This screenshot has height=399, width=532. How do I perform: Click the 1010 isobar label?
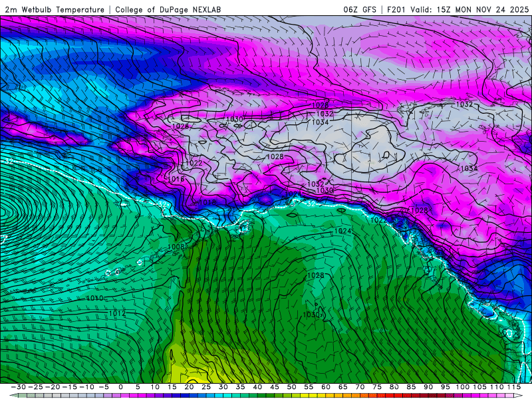coord(95,298)
